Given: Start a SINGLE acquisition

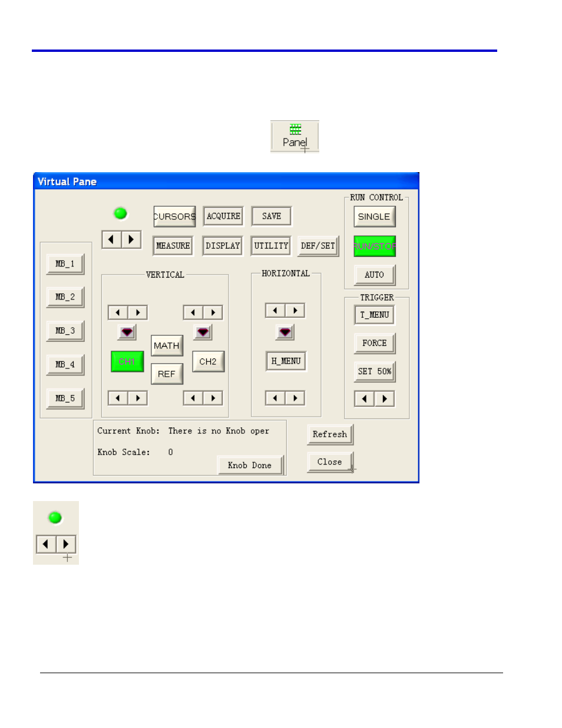Looking at the screenshot, I should (375, 217).
